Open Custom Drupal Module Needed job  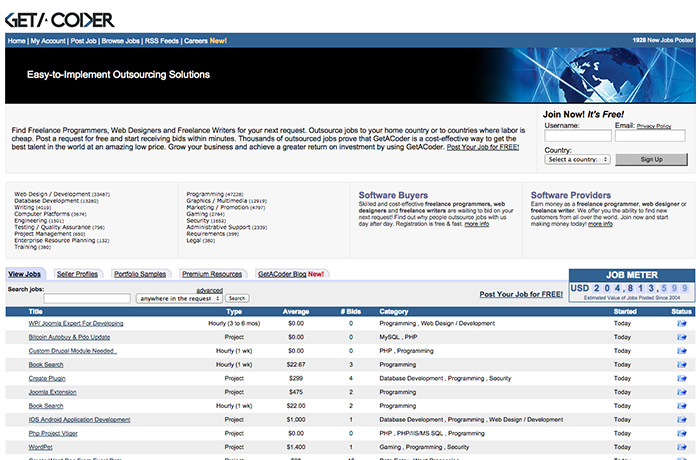point(72,351)
